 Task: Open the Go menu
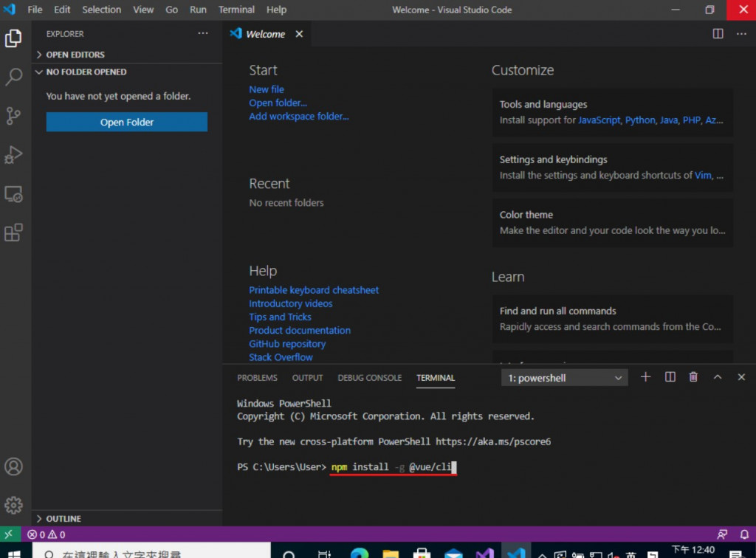[171, 10]
